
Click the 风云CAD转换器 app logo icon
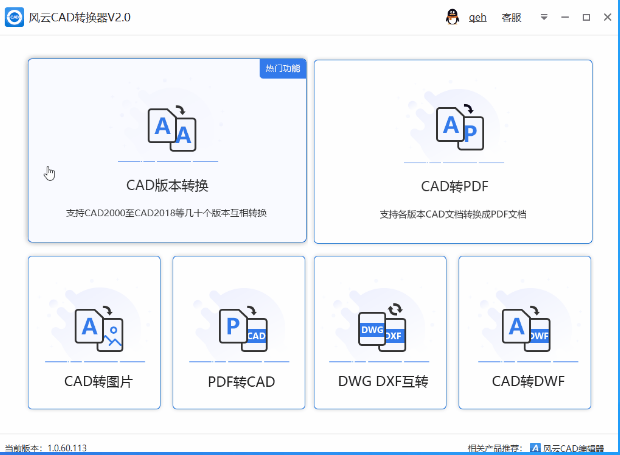point(14,17)
